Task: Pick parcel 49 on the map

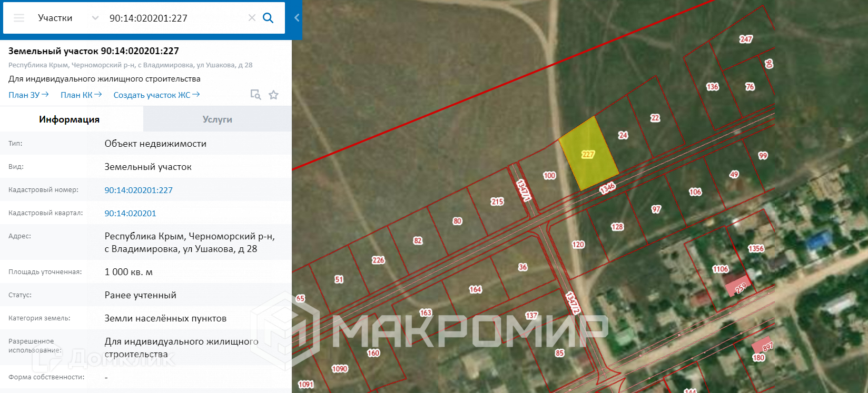Action: pos(734,174)
